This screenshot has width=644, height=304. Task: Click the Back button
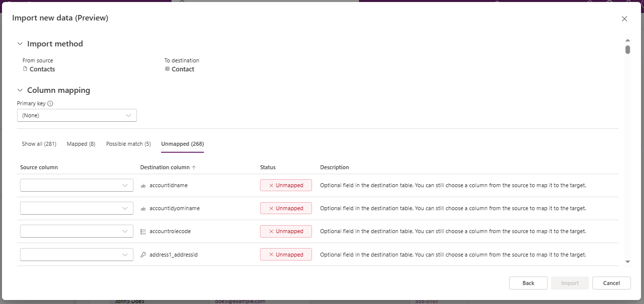click(528, 283)
